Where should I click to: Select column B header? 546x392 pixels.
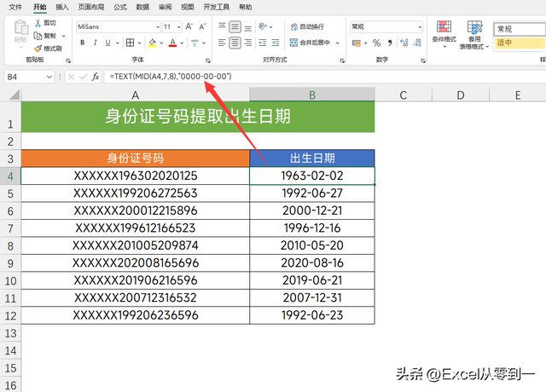[x=312, y=95]
